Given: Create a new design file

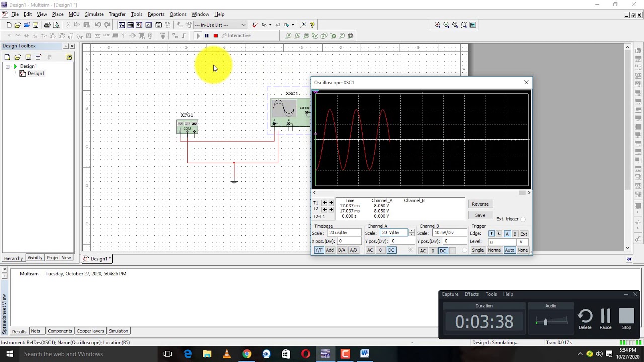Looking at the screenshot, I should (9, 25).
